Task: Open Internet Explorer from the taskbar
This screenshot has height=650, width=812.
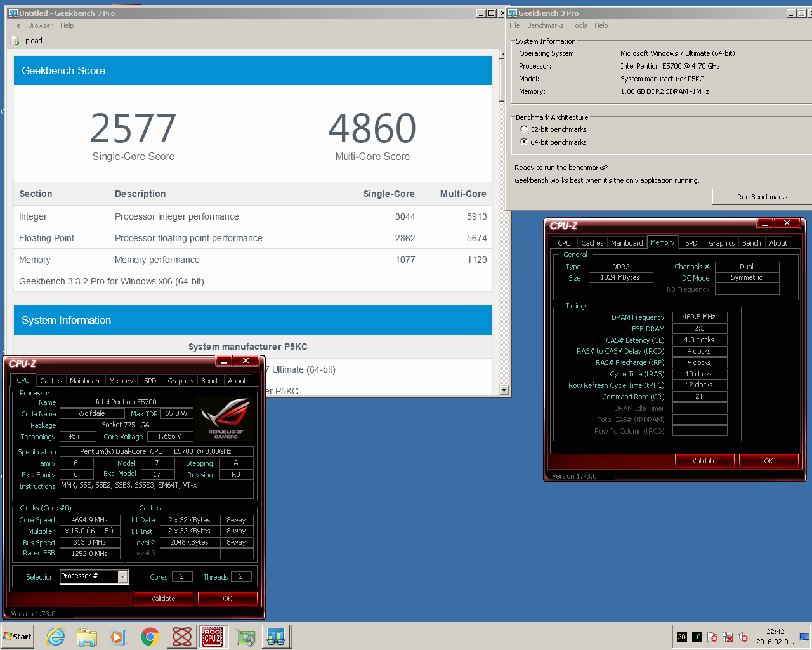Action: pyautogui.click(x=56, y=637)
